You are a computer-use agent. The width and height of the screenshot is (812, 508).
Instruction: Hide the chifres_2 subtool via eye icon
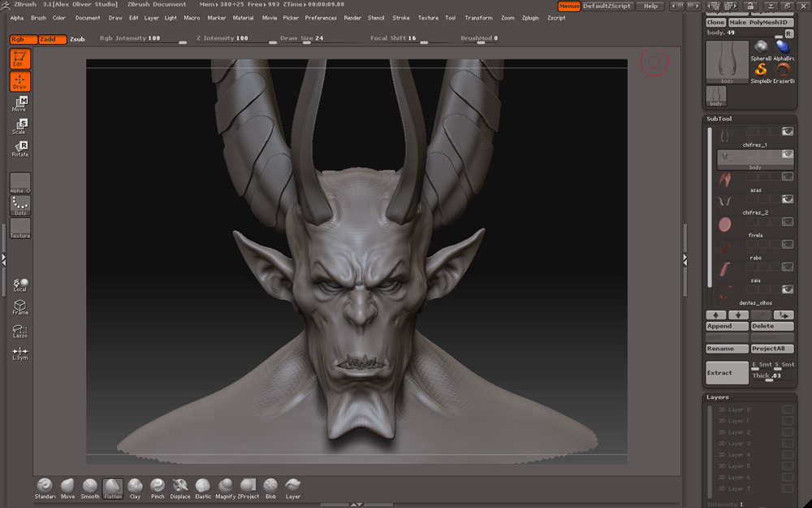point(787,199)
